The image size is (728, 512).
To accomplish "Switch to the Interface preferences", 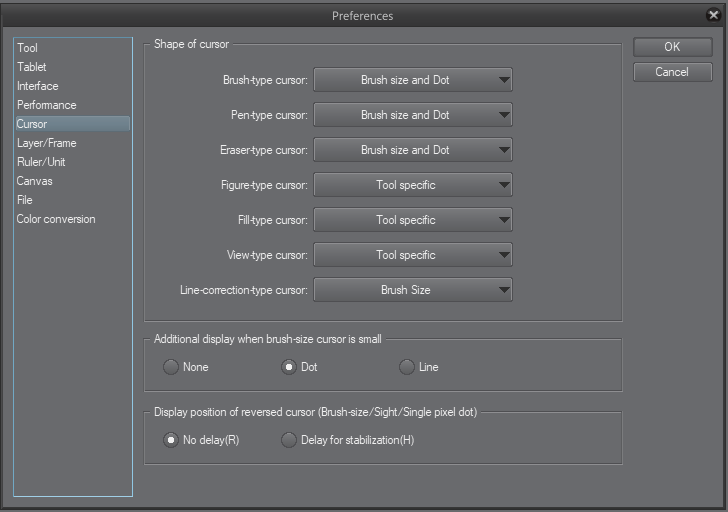I will point(38,86).
